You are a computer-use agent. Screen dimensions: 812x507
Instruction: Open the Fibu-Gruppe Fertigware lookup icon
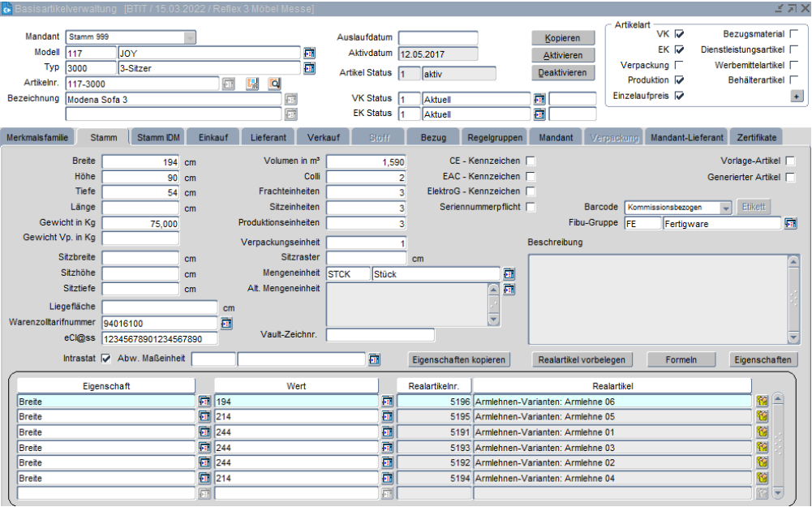(790, 223)
